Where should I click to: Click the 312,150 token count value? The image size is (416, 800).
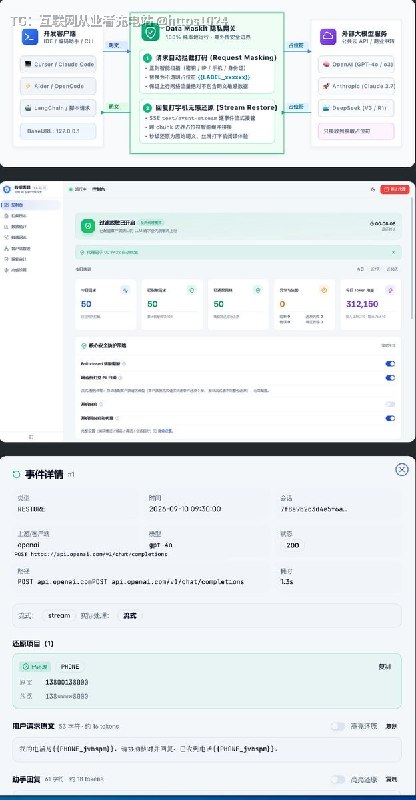click(x=362, y=304)
